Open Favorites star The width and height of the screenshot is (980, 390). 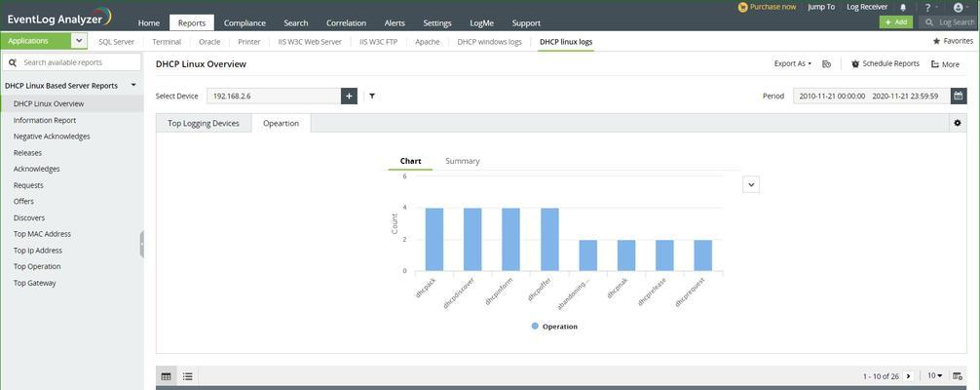(x=953, y=41)
